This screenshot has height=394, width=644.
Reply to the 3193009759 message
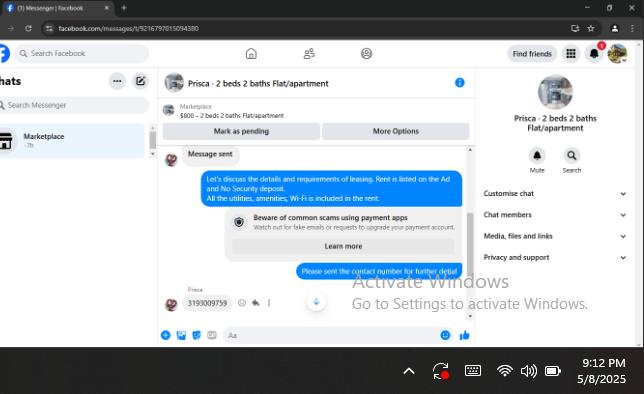(x=255, y=303)
